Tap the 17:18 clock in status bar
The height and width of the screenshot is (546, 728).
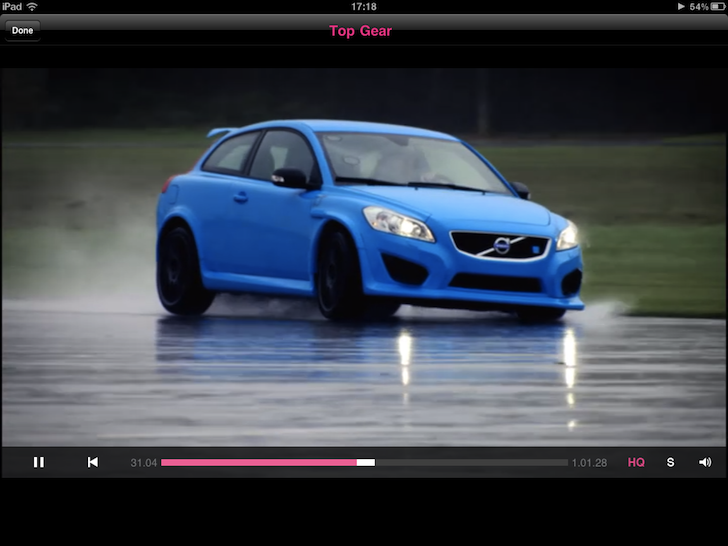coord(364,6)
